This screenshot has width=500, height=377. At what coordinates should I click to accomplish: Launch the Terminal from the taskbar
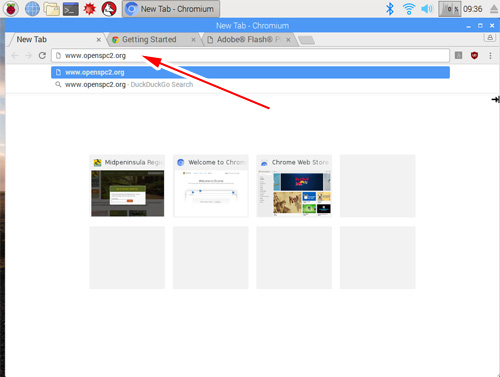pyautogui.click(x=71, y=9)
